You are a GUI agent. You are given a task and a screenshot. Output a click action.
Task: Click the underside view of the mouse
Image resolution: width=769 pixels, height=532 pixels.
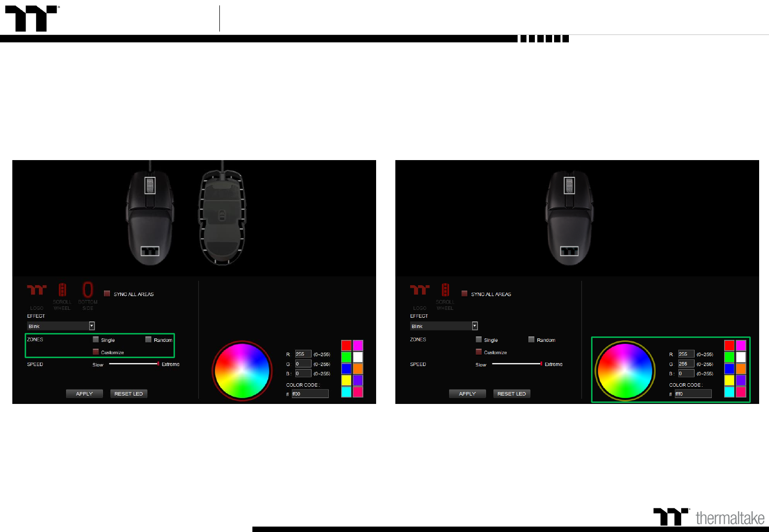pos(222,217)
